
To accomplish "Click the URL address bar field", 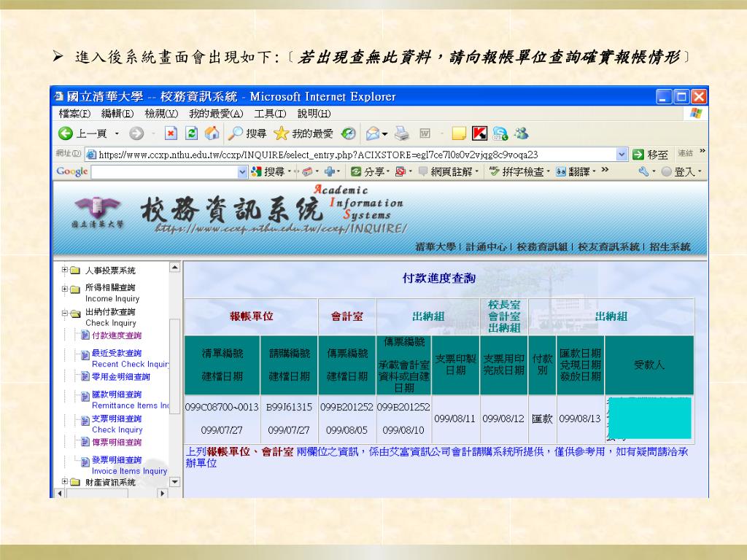I will 356,155.
